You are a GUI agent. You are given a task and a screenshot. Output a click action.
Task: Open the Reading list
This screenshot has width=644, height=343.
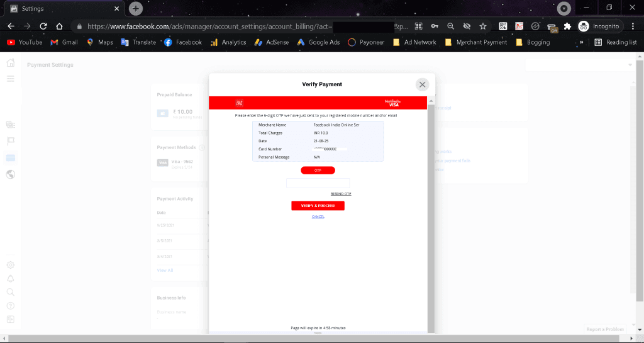click(x=616, y=42)
